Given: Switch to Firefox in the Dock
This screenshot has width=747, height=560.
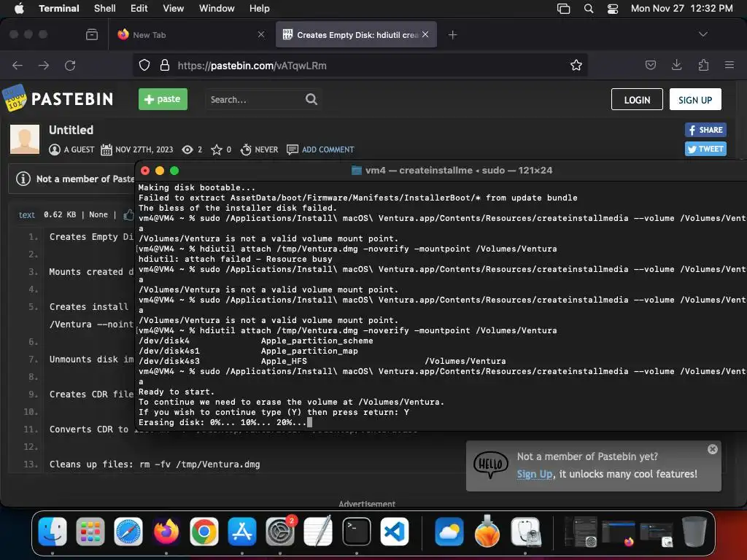Looking at the screenshot, I should pos(166,532).
